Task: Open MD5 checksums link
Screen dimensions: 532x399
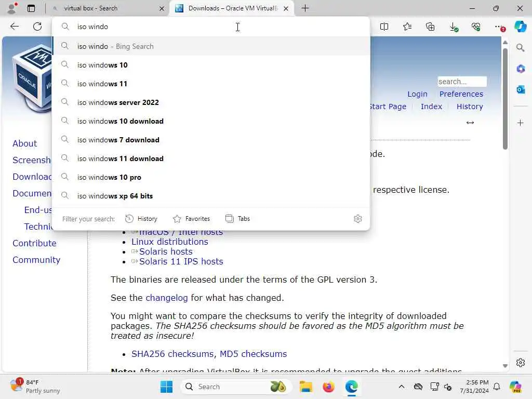Action: (x=253, y=354)
